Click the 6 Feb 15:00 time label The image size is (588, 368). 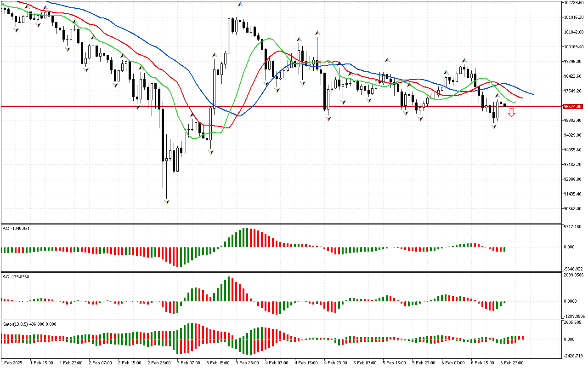(482, 362)
